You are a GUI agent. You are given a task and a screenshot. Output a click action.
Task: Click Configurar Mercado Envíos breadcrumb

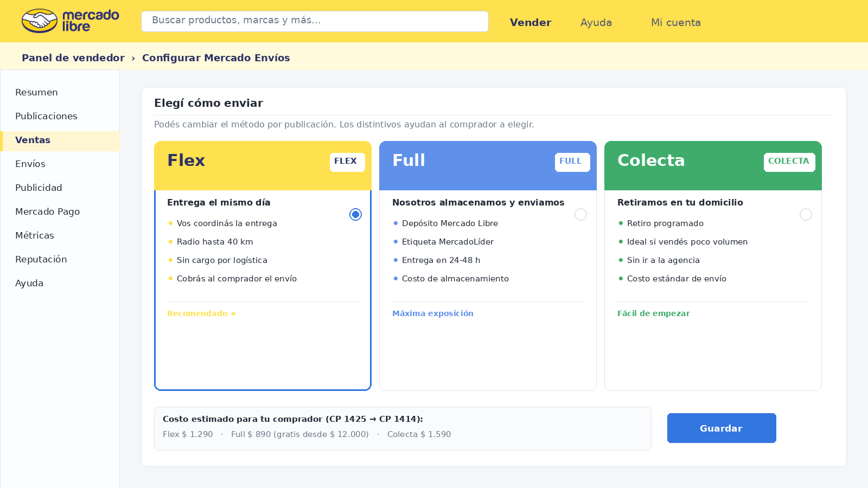pyautogui.click(x=216, y=57)
